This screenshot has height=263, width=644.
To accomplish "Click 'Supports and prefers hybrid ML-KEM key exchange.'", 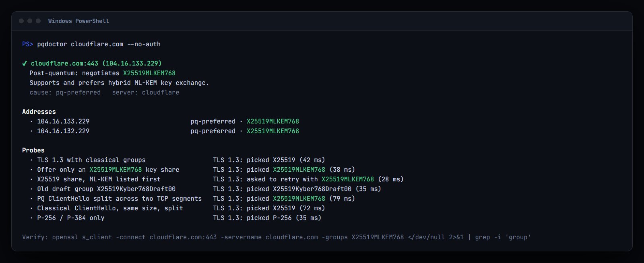I will [120, 83].
